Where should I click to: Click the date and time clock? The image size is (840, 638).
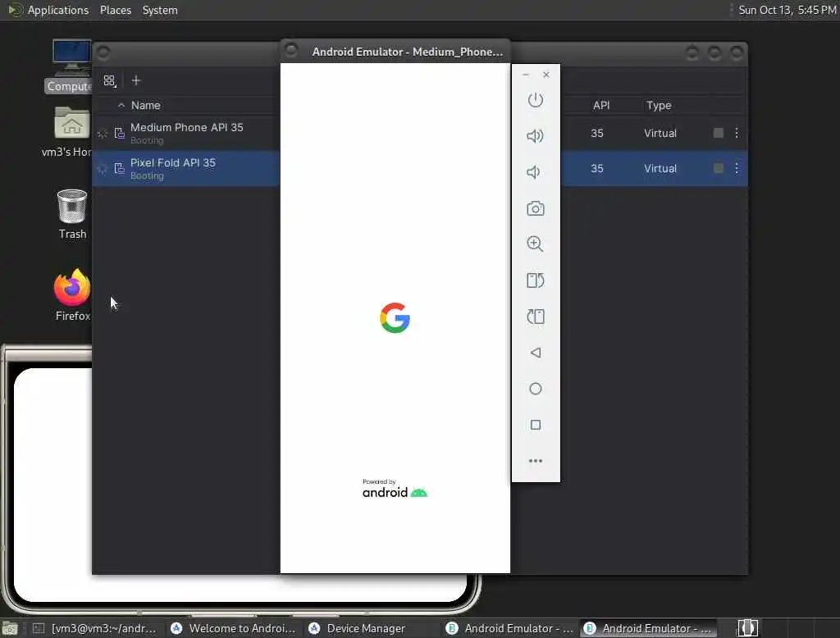787,10
